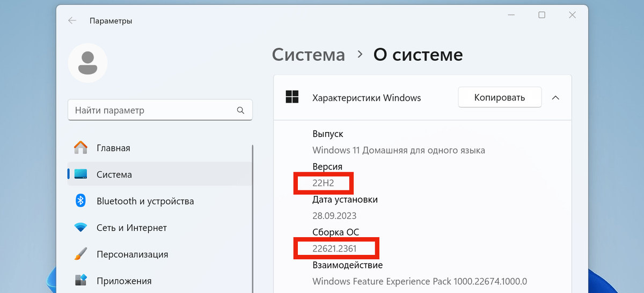644x293 pixels.
Task: Click the paintbrush Персонализация icon
Action: [x=80, y=254]
